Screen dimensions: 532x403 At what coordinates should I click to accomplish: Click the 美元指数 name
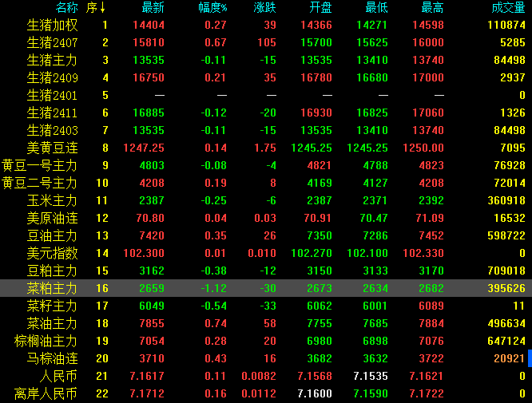point(53,253)
